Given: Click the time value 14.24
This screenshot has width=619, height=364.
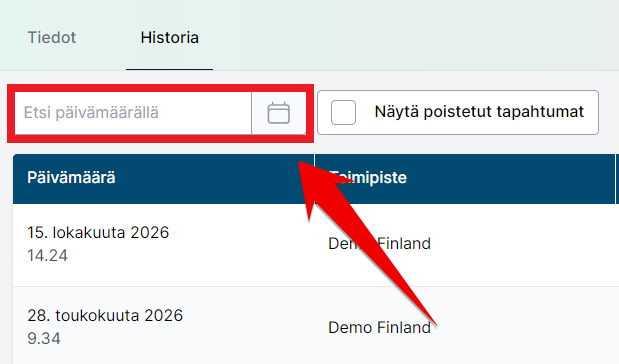Looking at the screenshot, I should pos(47,256).
